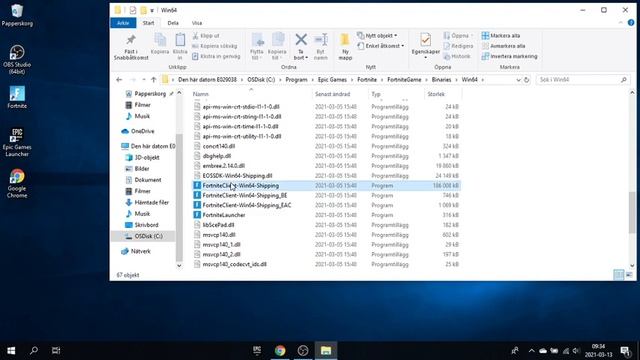Go up one folder level arrow
640x360 pixels.
click(x=153, y=80)
